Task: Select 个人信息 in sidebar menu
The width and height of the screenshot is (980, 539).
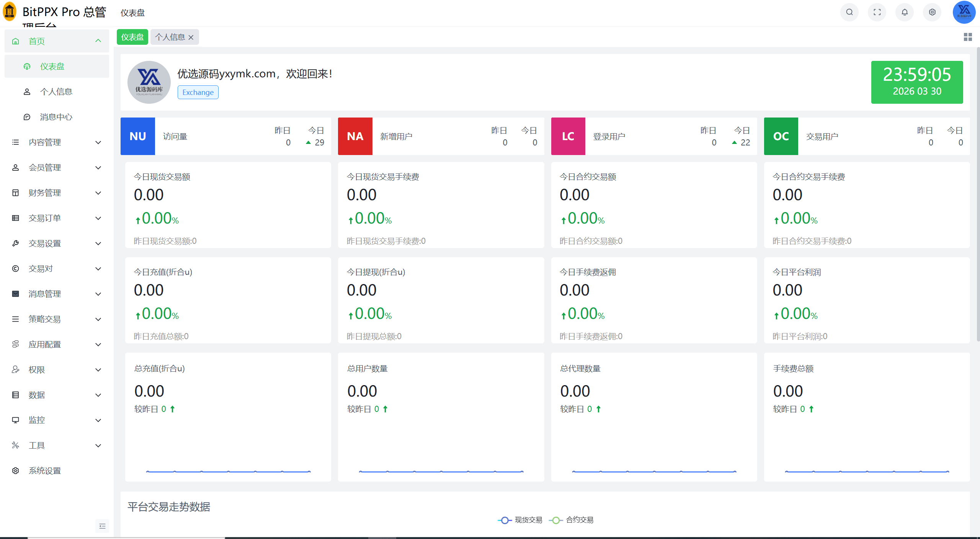Action: 57,92
